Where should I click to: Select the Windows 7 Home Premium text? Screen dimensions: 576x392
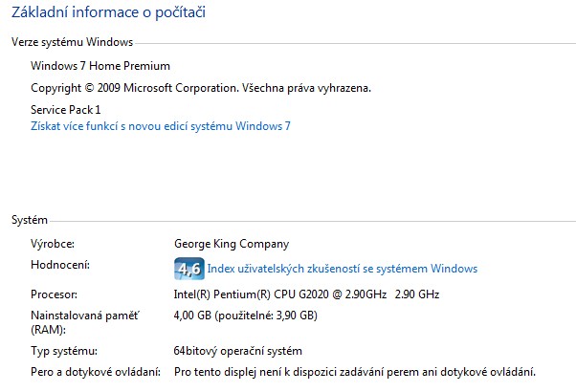coord(100,66)
